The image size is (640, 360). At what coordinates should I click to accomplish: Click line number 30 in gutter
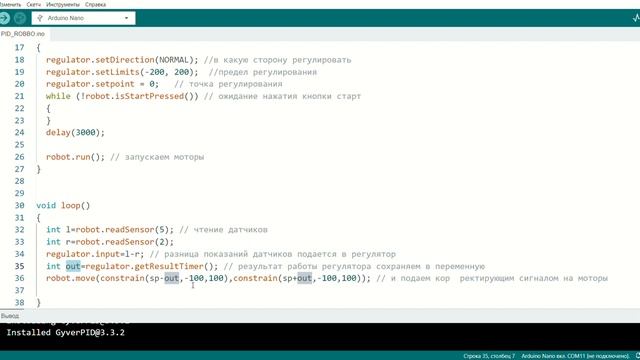(19, 206)
